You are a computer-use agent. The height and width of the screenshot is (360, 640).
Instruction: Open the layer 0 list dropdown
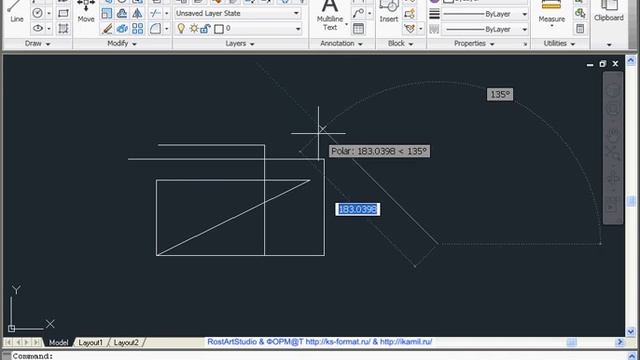(x=298, y=29)
